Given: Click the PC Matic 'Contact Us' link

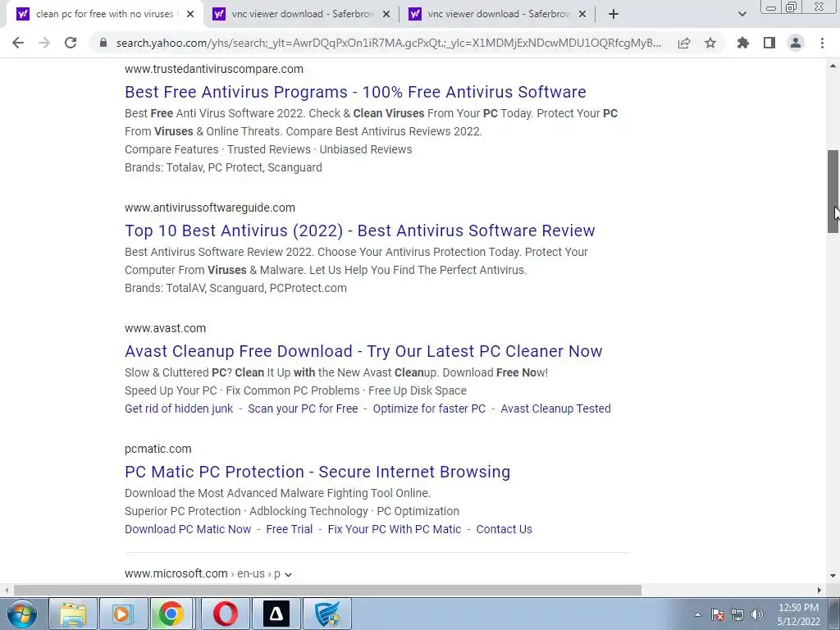Looking at the screenshot, I should coord(504,529).
